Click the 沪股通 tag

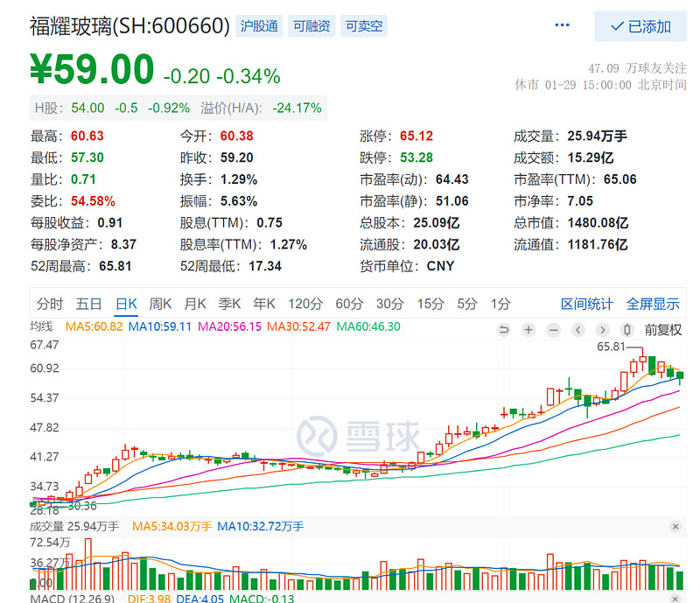259,26
